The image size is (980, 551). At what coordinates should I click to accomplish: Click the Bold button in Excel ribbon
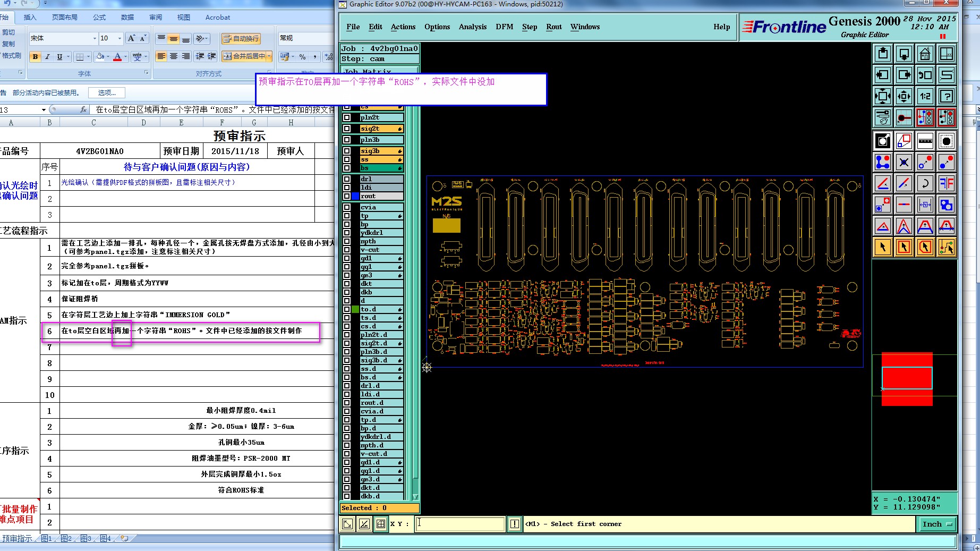pos(35,56)
